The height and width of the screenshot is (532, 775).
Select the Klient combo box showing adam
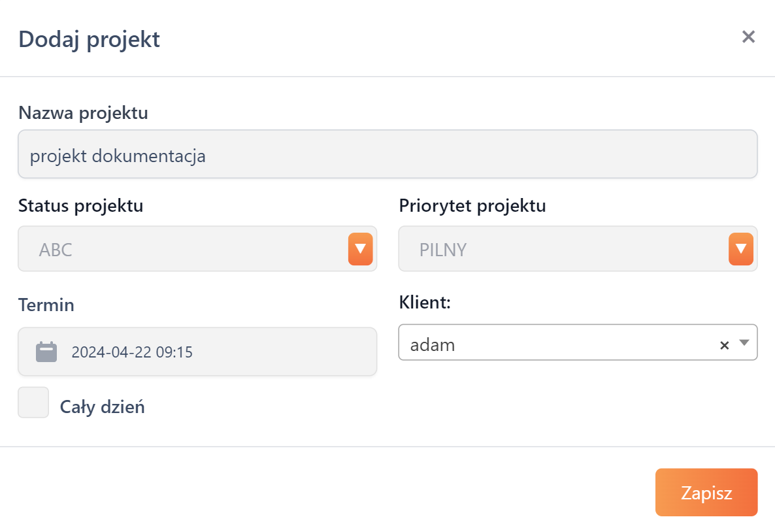555,343
